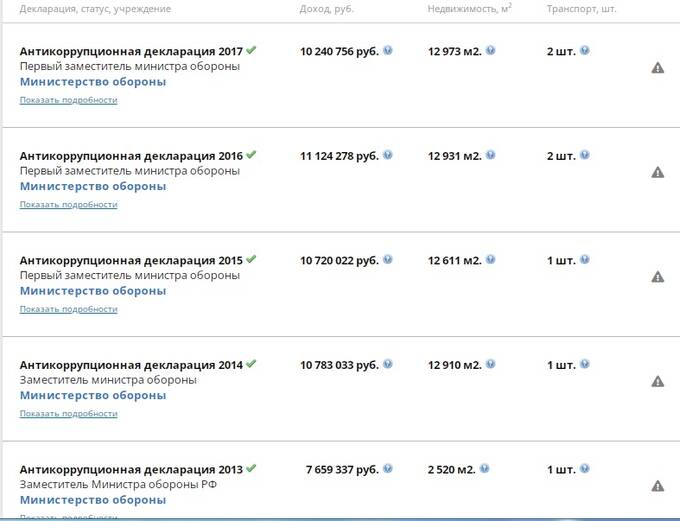Screen dimensions: 680x521
Task: Show details for the 2014 declaration
Action: [x=69, y=414]
